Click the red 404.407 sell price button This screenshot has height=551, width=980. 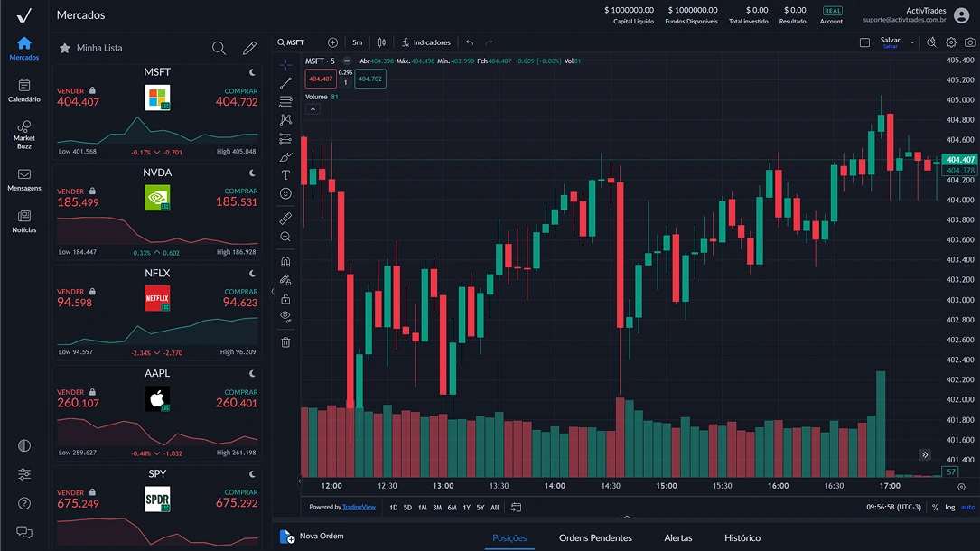321,79
